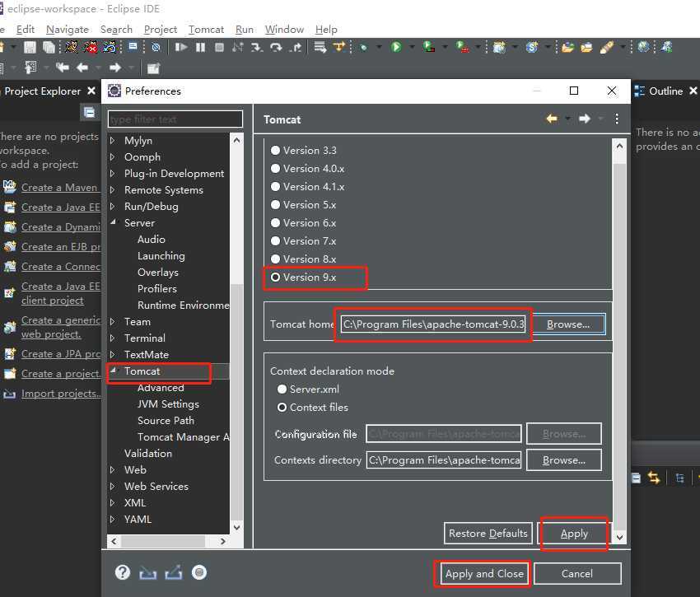Click the Resume debug icon
The height and width of the screenshot is (597, 700).
tap(181, 47)
